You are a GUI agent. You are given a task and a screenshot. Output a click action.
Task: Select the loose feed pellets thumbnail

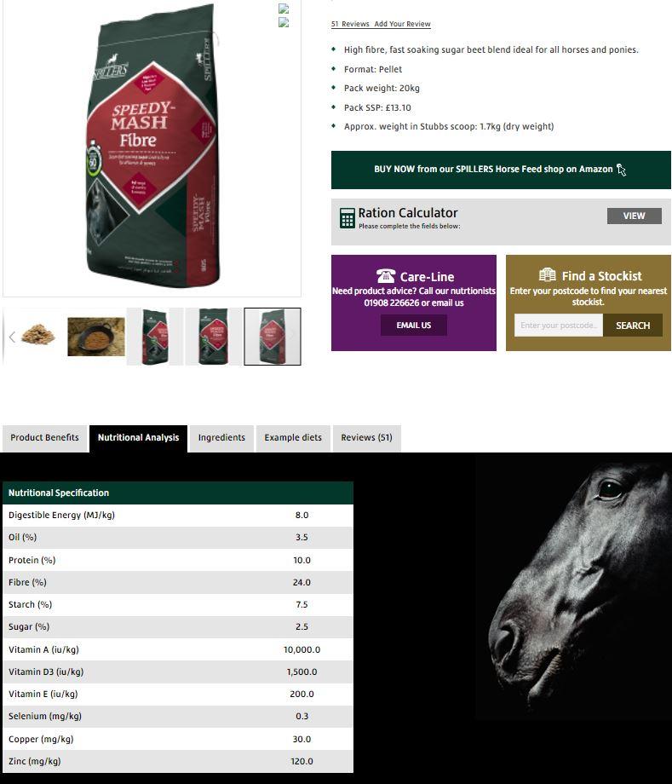coord(38,336)
